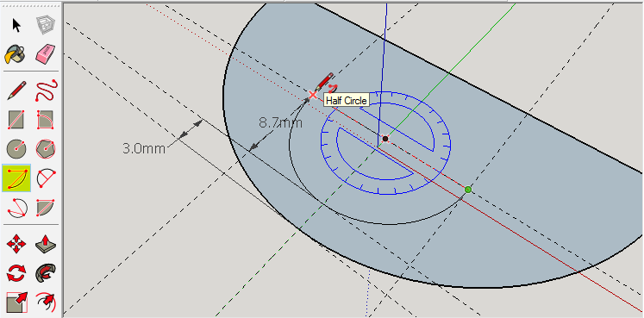This screenshot has height=318, width=644.
Task: Choose the pink Eraser tool
Action: [x=45, y=54]
